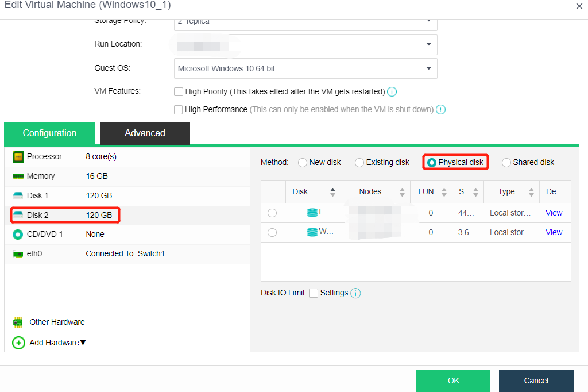Click the Other Hardware icon
The height and width of the screenshot is (392, 588).
(18, 322)
